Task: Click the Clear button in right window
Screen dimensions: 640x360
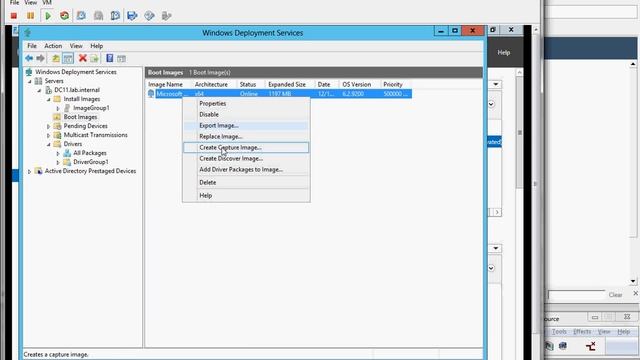Action: [615, 295]
